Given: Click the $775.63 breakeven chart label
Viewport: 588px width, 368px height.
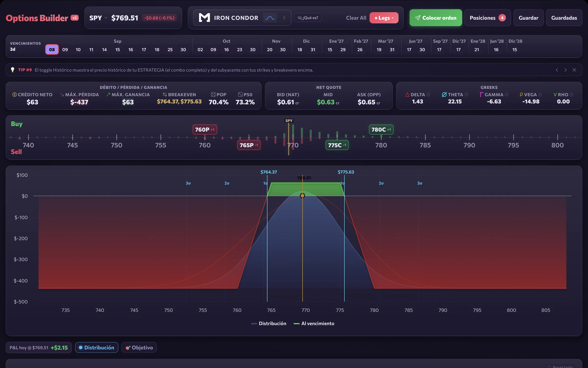Looking at the screenshot, I should [x=346, y=172].
